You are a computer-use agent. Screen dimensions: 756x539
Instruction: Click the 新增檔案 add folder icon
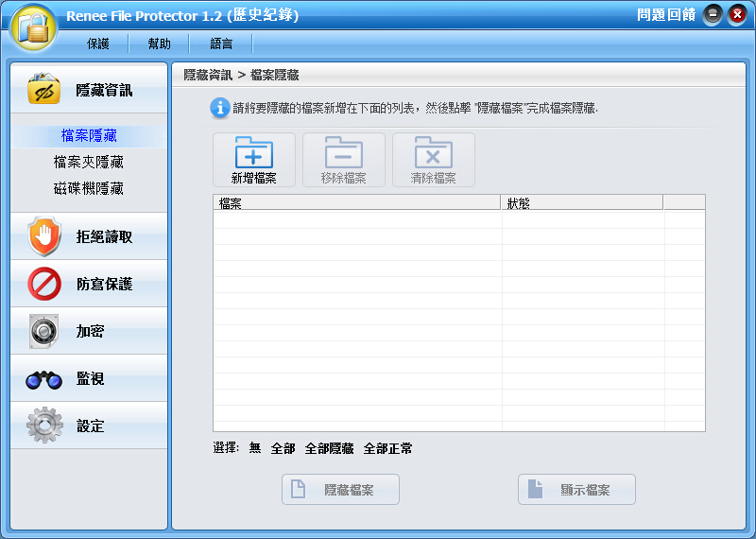(254, 152)
